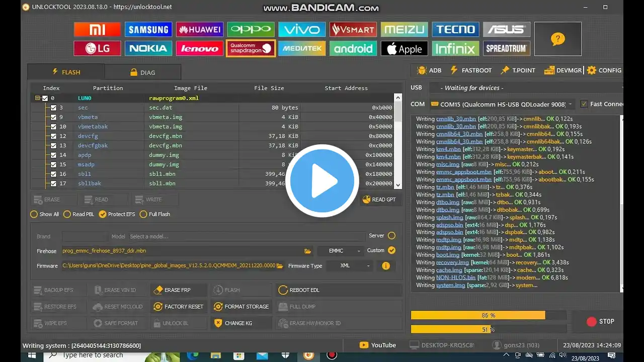Switch to the DIAG tab
The height and width of the screenshot is (362, 644).
pyautogui.click(x=143, y=72)
